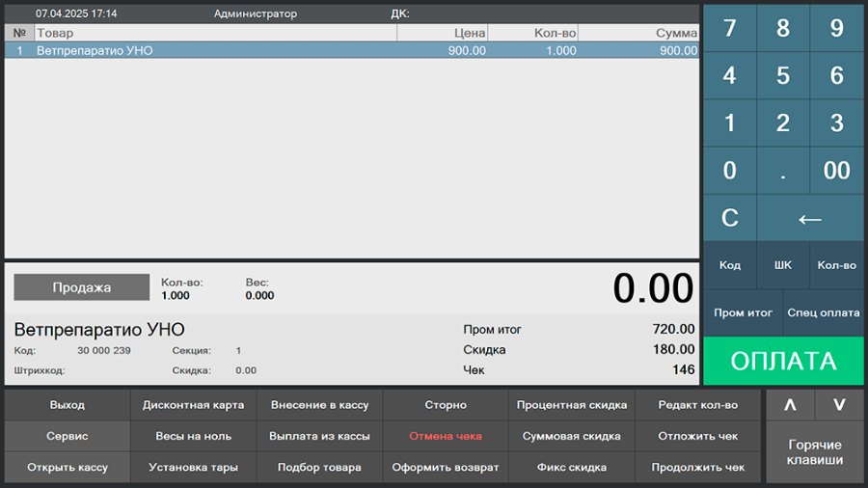Click Отложить чек
This screenshot has height=488, width=868.
click(698, 436)
